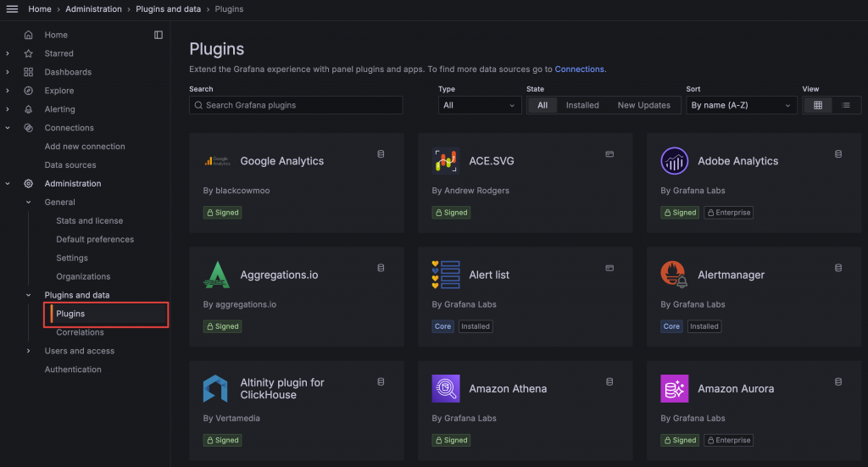The image size is (868, 467).
Task: Select the All state filter
Action: point(542,105)
